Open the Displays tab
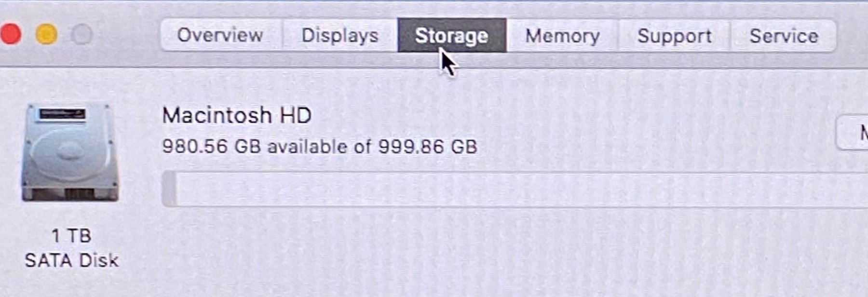The image size is (868, 297). [x=340, y=35]
